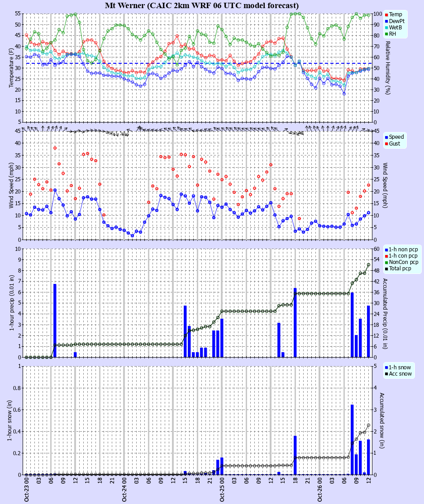424x504 pixels.
Task: Click the Accumulated Precip (0.01 in) axis label
Action: pos(385,314)
